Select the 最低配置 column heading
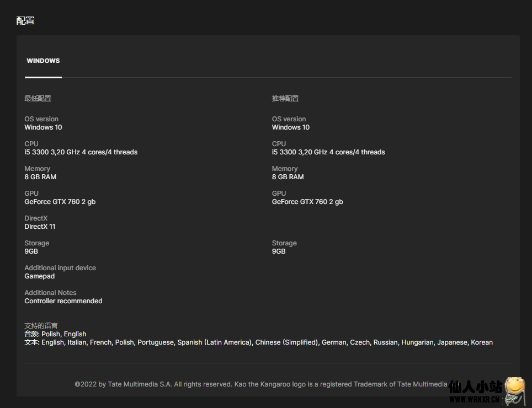532x408 pixels. click(38, 99)
